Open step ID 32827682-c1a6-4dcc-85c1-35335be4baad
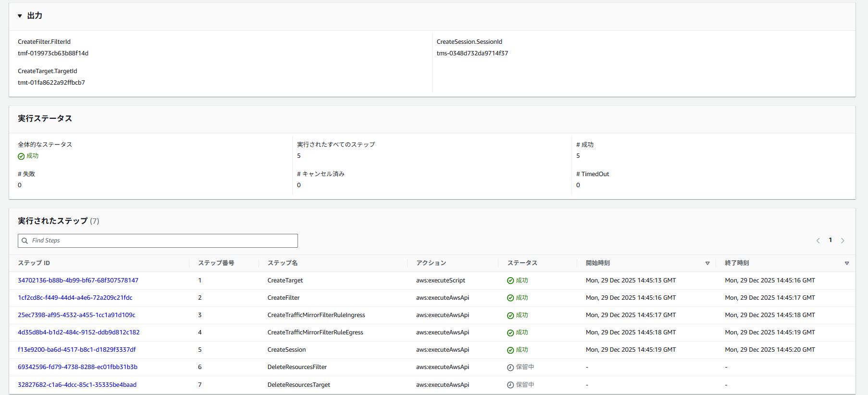The height and width of the screenshot is (395, 868). [77, 385]
